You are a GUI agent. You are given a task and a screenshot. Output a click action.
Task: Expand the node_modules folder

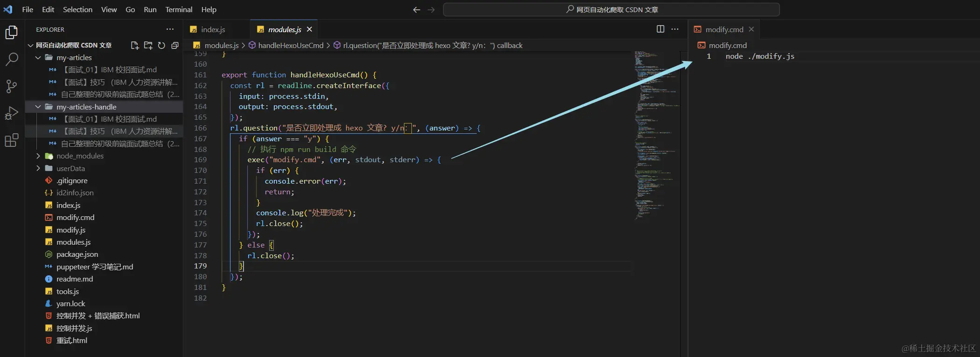(x=38, y=156)
